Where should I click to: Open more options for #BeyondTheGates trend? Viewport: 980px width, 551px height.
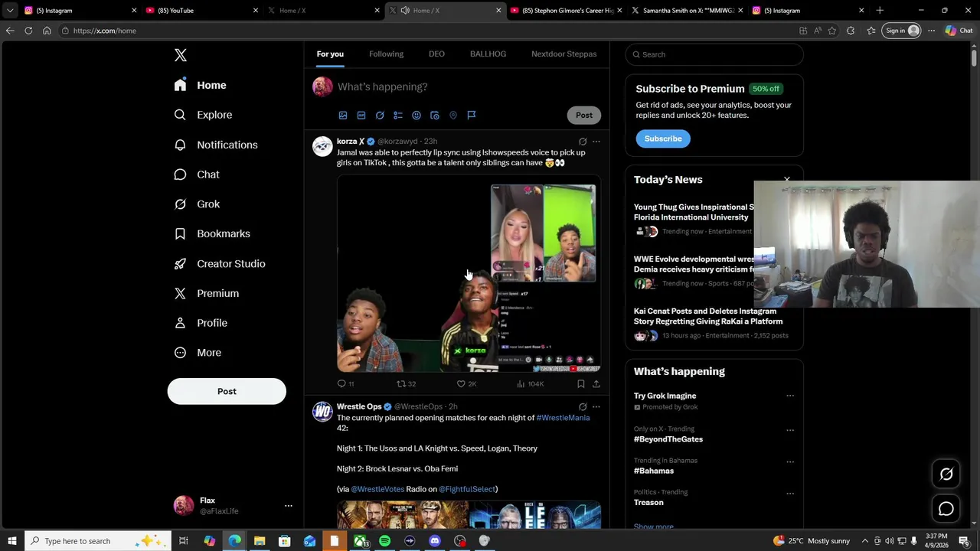click(790, 429)
